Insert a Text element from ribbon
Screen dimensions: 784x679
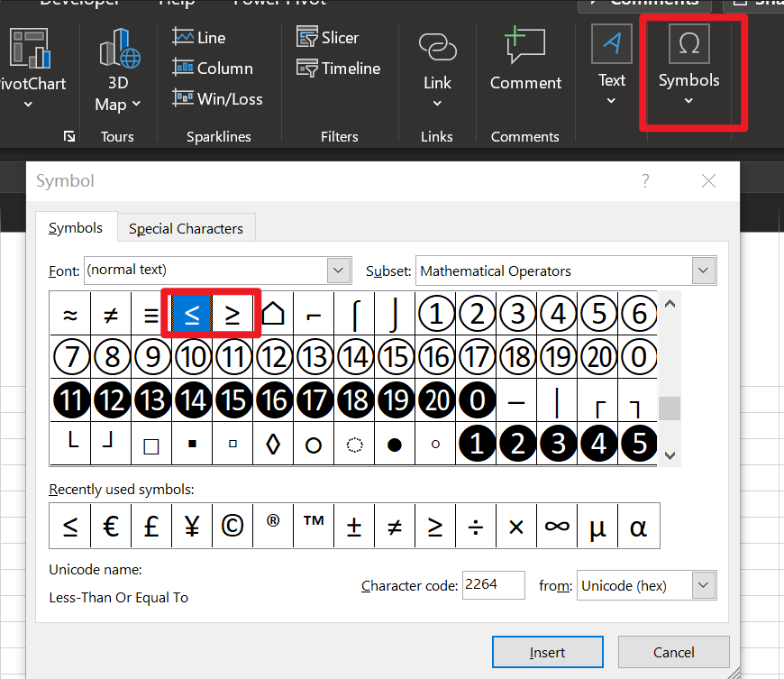tap(612, 66)
